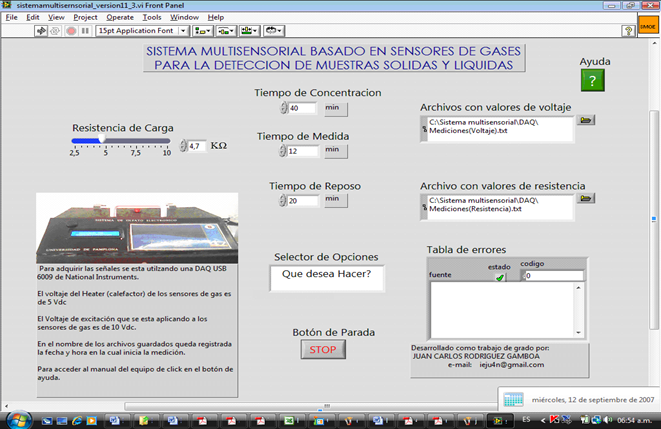The height and width of the screenshot is (429, 661).
Task: Click the Resistencia de Carga slider track
Action: [x=120, y=141]
